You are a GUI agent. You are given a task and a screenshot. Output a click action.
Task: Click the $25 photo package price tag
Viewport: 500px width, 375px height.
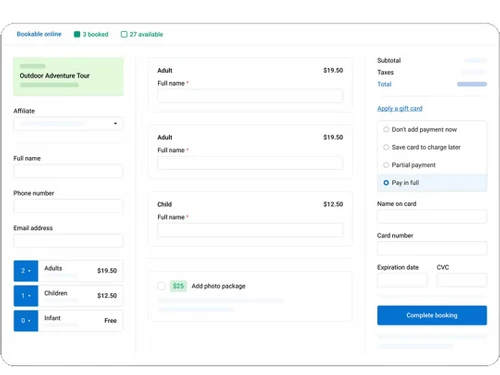coord(178,286)
